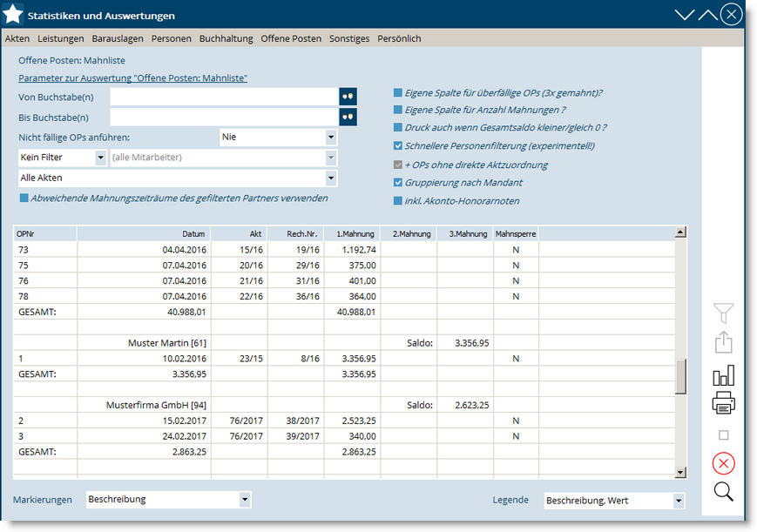Viewport: 757px width, 532px height.
Task: Open lookup button beside Bis Buchstabe(n) field
Action: pyautogui.click(x=348, y=117)
